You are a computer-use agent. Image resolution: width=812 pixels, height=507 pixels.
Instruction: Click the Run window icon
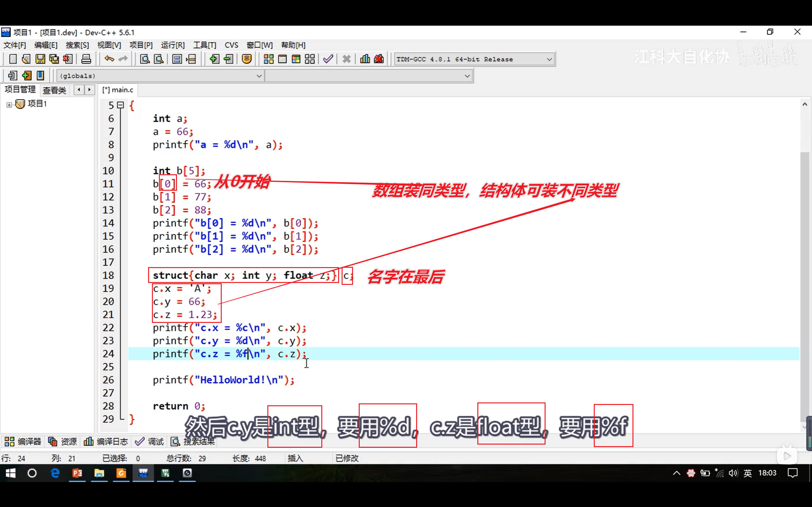(x=283, y=59)
